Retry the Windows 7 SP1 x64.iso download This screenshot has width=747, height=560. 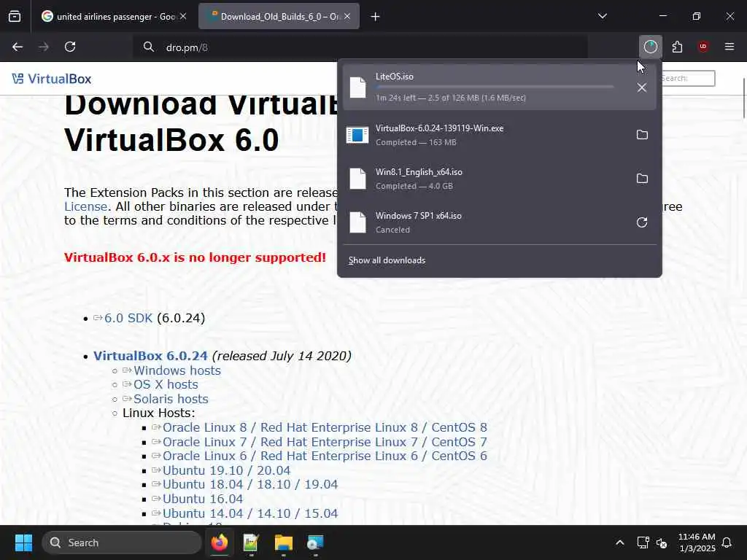[x=642, y=222]
